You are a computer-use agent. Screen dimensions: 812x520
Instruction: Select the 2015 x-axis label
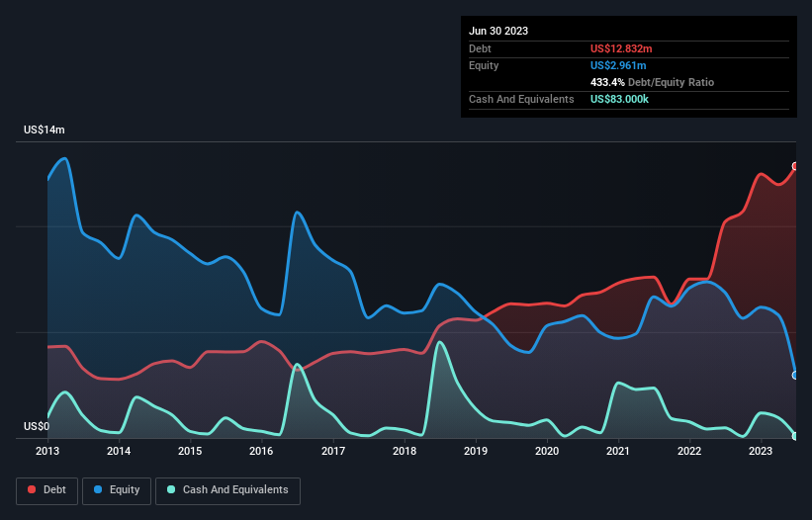(x=190, y=451)
